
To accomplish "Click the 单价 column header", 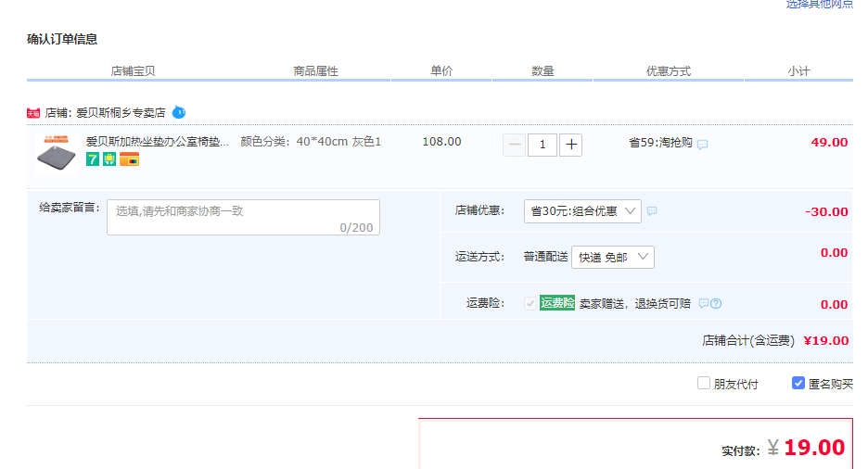I will pyautogui.click(x=441, y=70).
